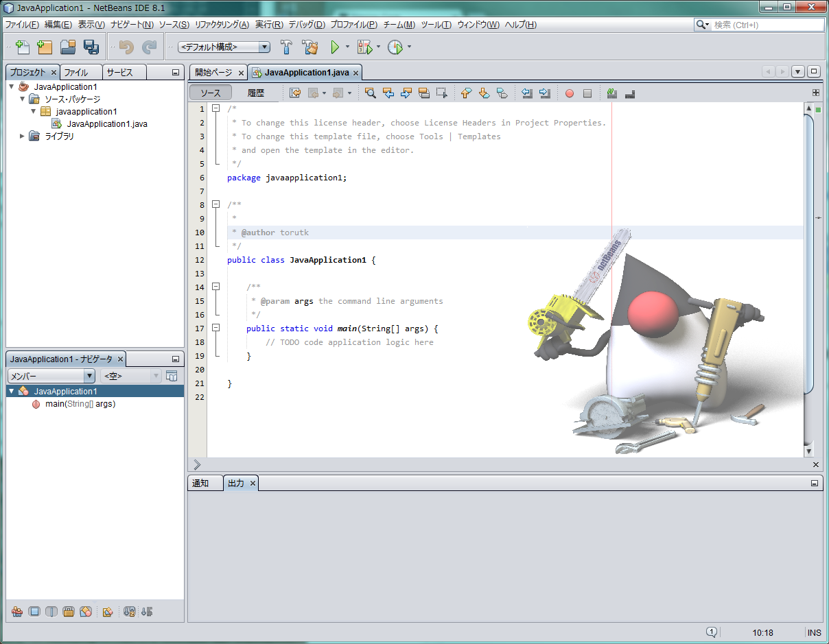Collapse the ソース・パッケージ tree node
This screenshot has height=644, width=829.
(x=23, y=99)
